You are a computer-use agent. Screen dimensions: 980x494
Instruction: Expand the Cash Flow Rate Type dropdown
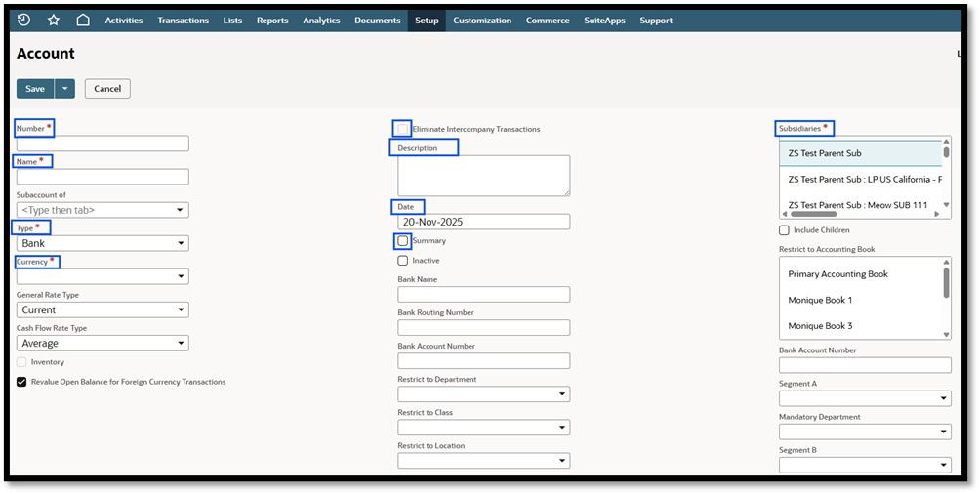[102, 343]
